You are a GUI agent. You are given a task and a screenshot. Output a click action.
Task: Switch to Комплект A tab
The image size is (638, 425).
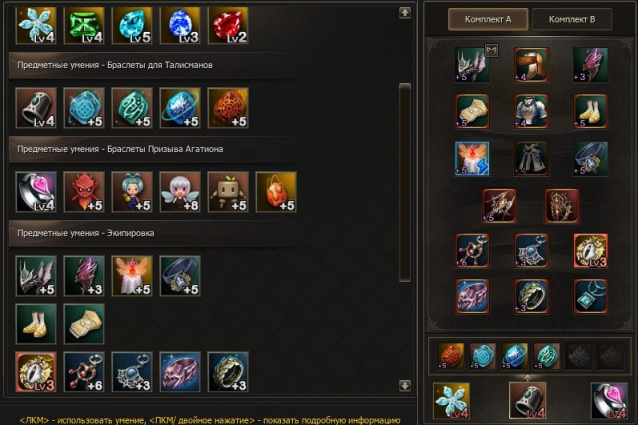point(488,19)
